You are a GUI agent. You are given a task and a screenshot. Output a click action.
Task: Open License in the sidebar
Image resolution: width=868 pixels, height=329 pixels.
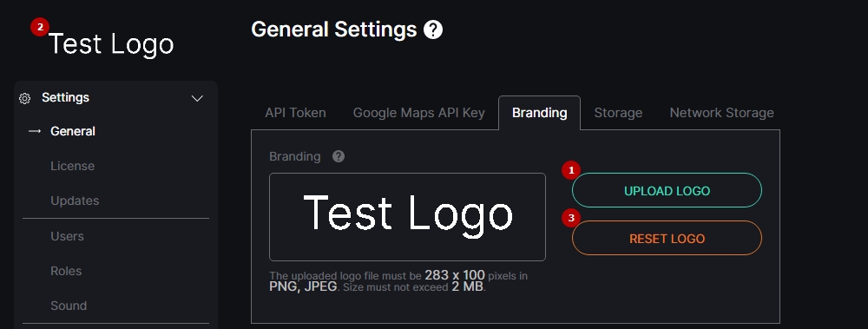pyautogui.click(x=73, y=166)
